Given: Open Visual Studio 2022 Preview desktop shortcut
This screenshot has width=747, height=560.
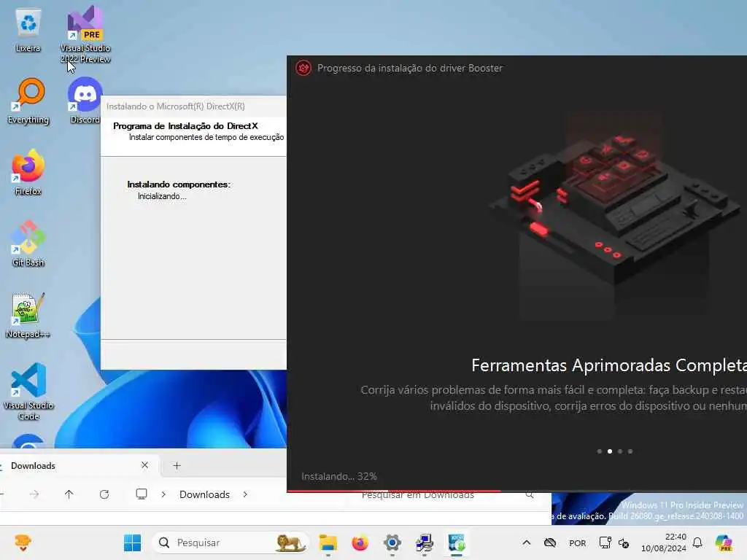Looking at the screenshot, I should 85,34.
